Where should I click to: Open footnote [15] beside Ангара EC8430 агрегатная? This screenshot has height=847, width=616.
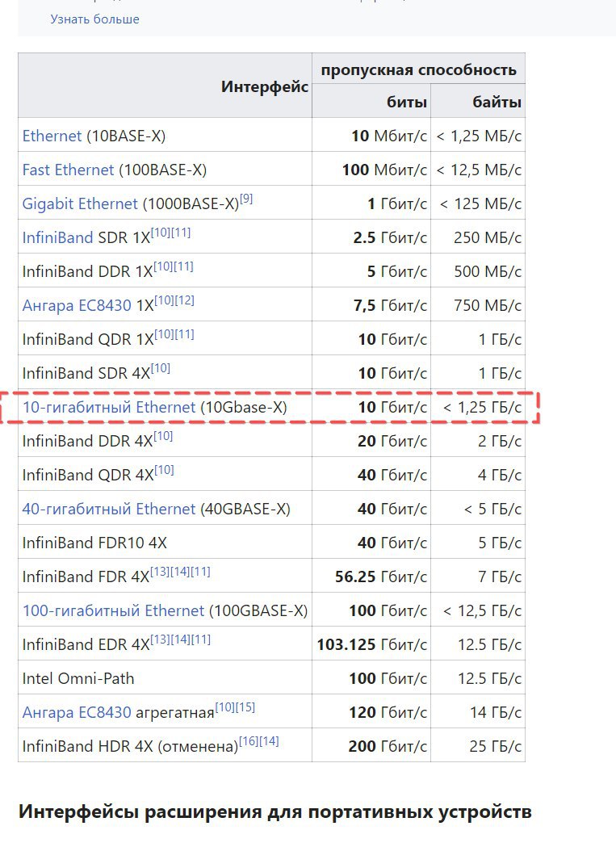pyautogui.click(x=245, y=707)
